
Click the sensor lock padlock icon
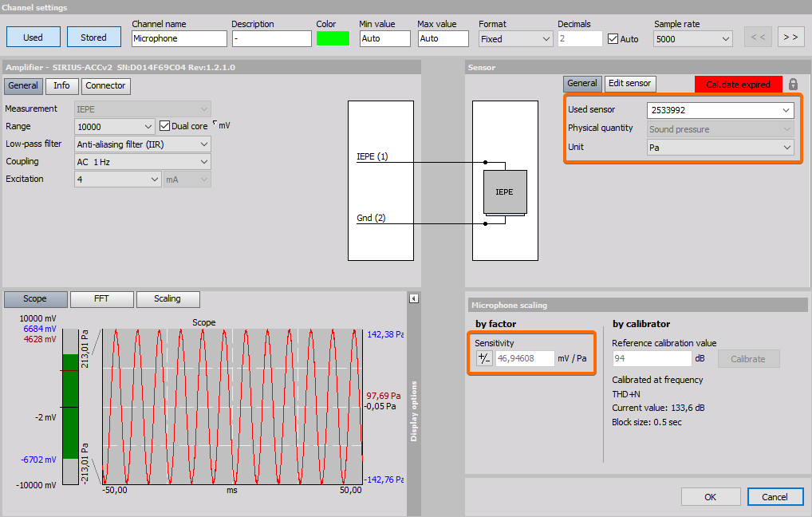point(793,85)
